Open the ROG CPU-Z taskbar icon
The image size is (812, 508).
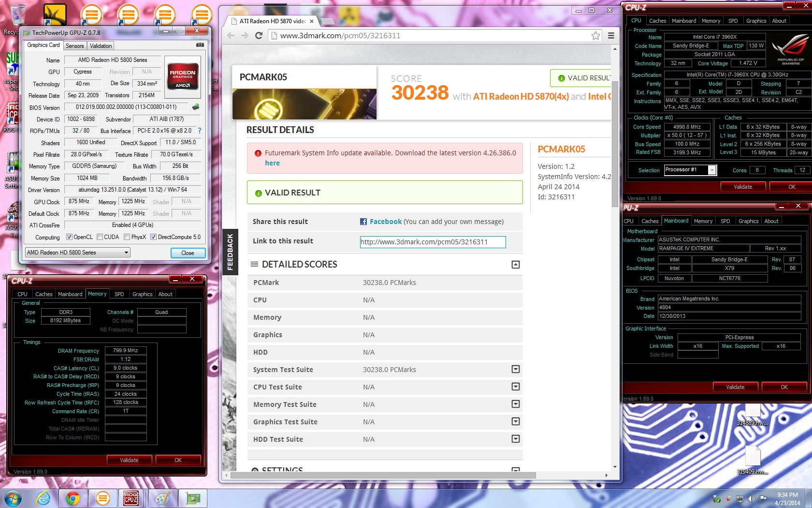coord(131,498)
